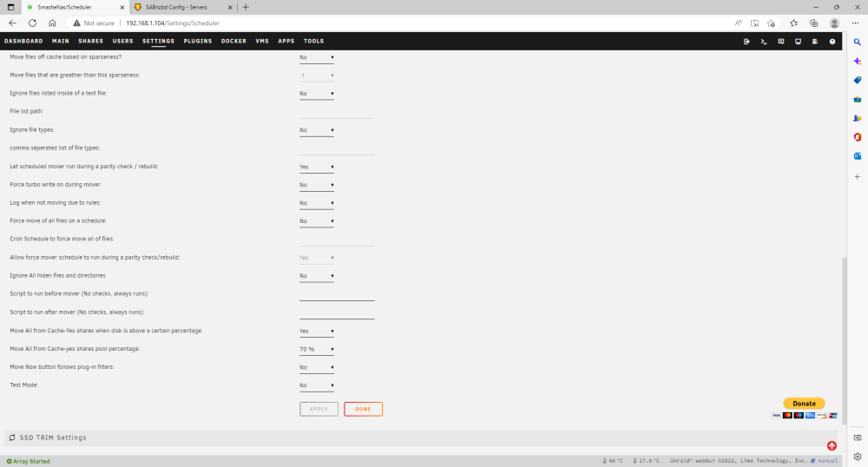Open the Edge settings and more menu

pyautogui.click(x=855, y=23)
